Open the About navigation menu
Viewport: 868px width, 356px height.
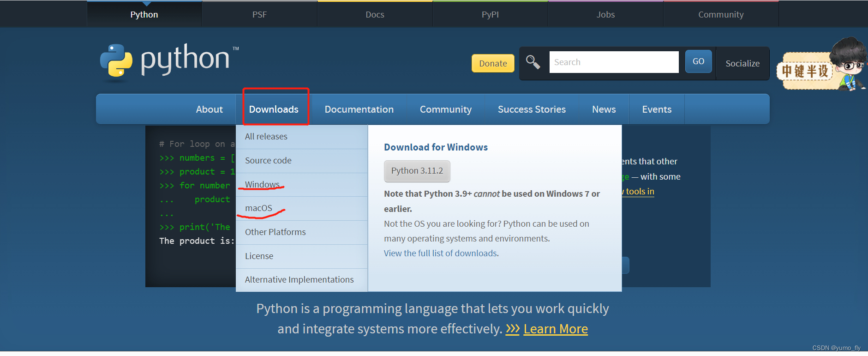click(210, 109)
